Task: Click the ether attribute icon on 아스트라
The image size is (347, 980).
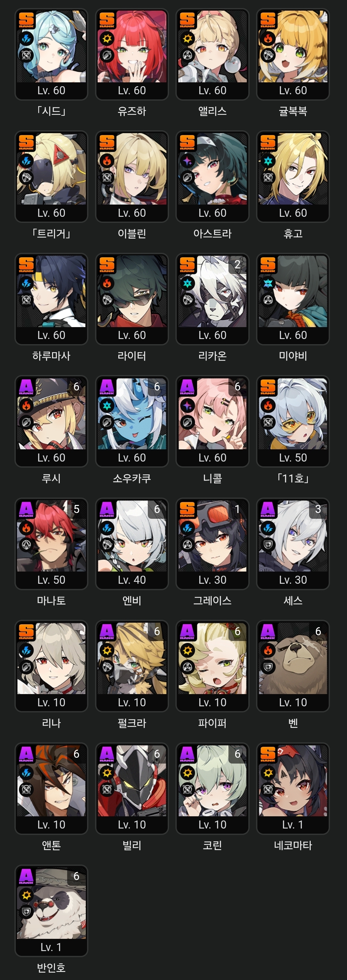Action: click(187, 161)
